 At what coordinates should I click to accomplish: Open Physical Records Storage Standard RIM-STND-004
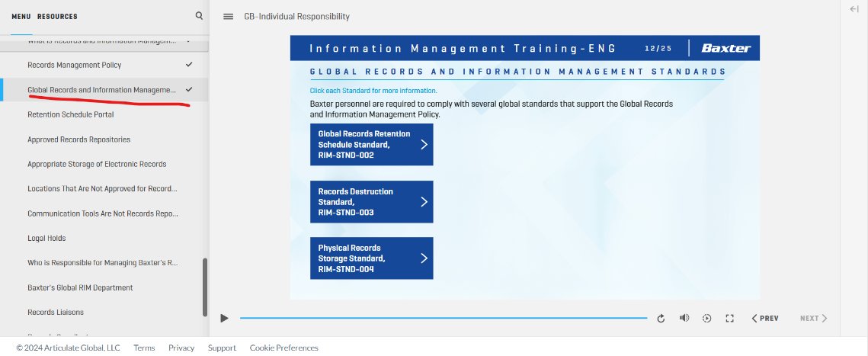coord(371,258)
